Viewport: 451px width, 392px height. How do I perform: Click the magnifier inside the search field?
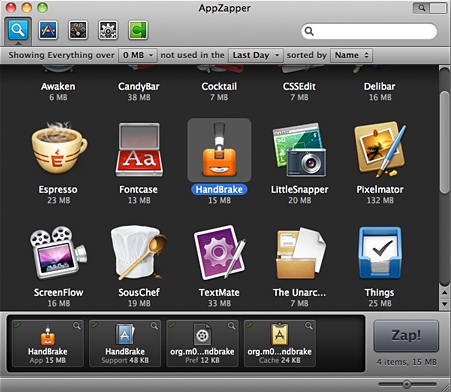tap(309, 31)
